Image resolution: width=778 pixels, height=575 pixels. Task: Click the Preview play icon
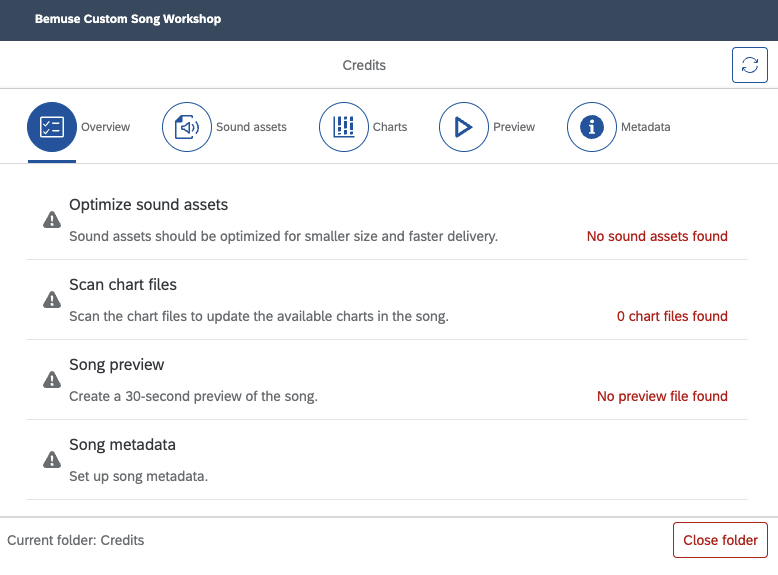463,127
